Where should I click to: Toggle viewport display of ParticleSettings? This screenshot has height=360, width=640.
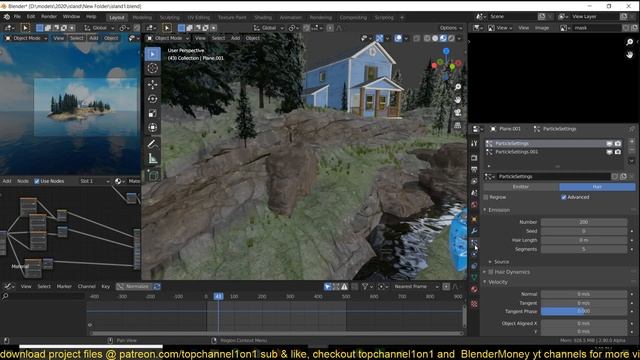pos(609,144)
